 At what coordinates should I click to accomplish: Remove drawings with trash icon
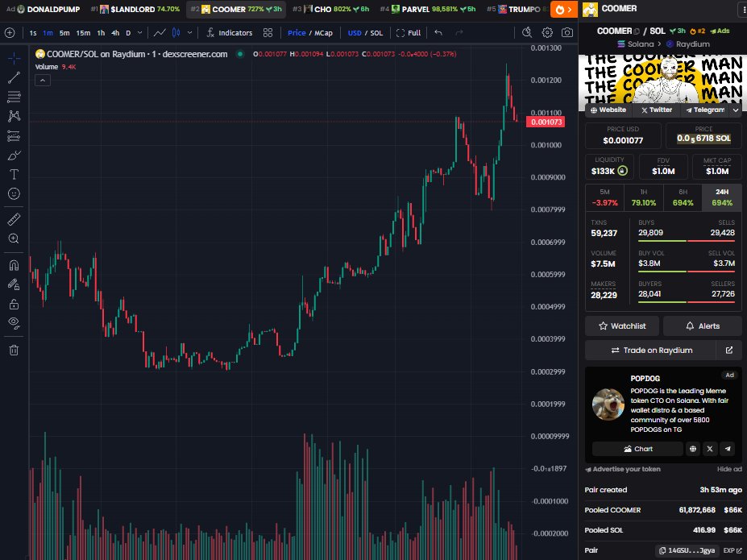tap(14, 350)
